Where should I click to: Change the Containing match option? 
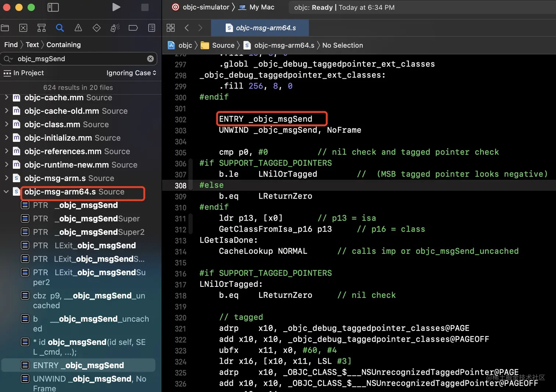(64, 45)
